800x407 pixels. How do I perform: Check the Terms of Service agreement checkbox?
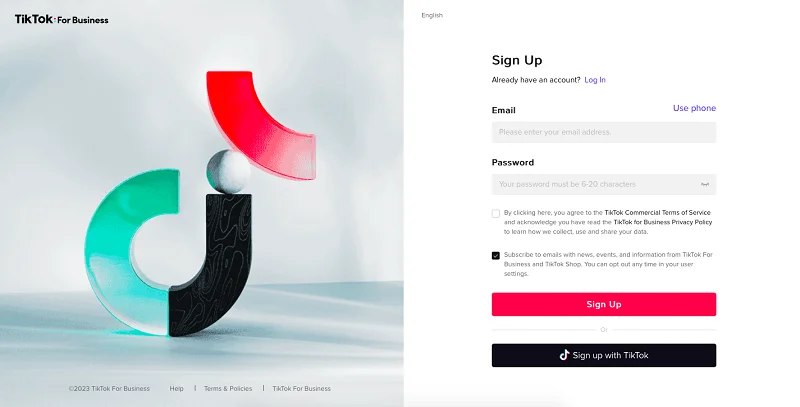coord(495,213)
